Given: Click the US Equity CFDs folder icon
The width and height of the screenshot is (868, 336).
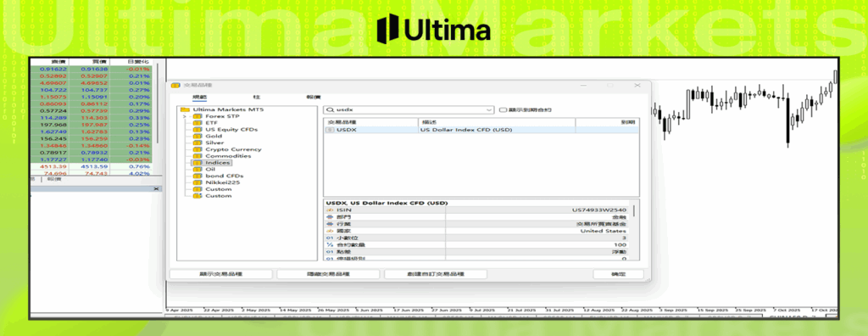Looking at the screenshot, I should (198, 130).
